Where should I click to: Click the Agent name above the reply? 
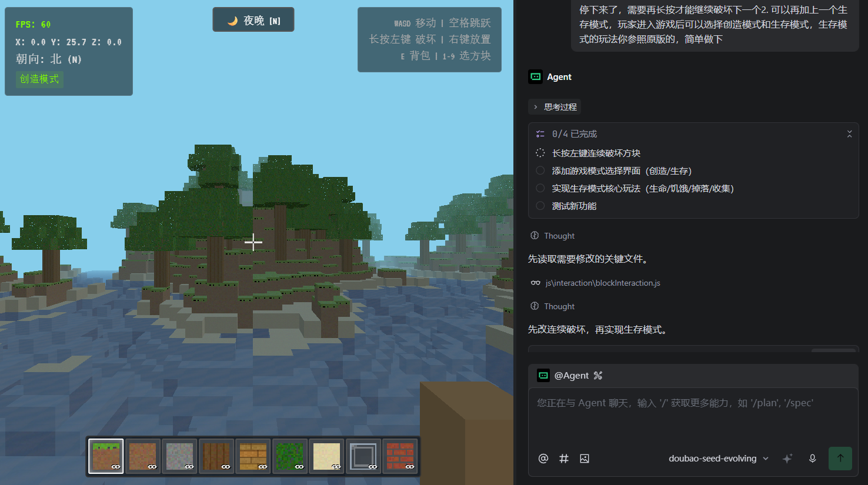coord(559,77)
